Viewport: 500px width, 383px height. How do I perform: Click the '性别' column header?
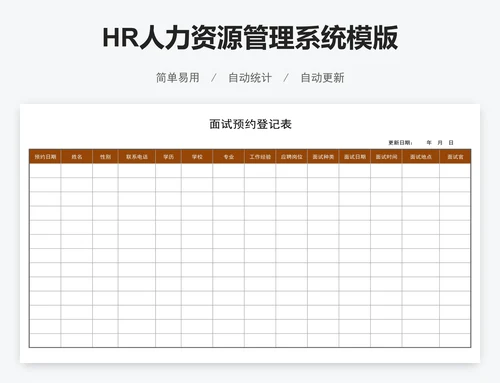click(x=105, y=157)
